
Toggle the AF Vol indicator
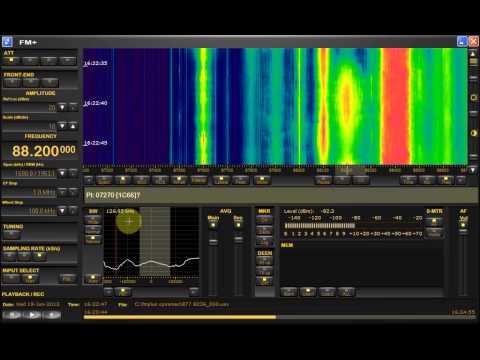pyautogui.click(x=463, y=226)
